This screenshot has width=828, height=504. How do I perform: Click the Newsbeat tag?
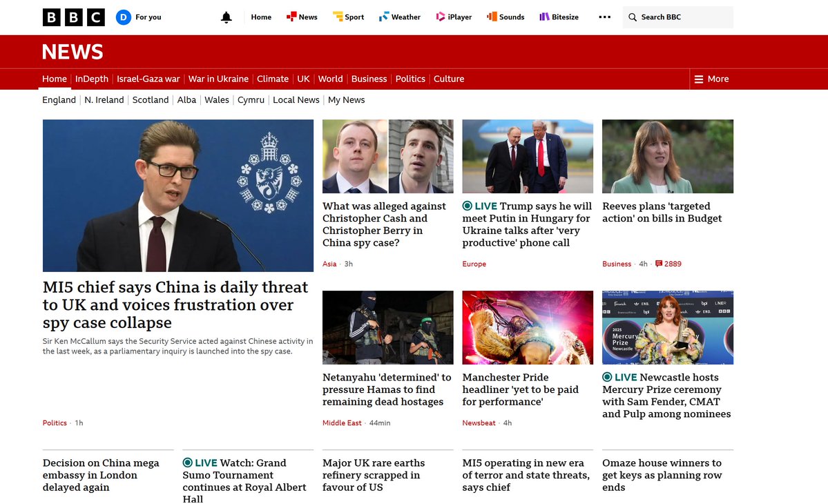click(479, 423)
